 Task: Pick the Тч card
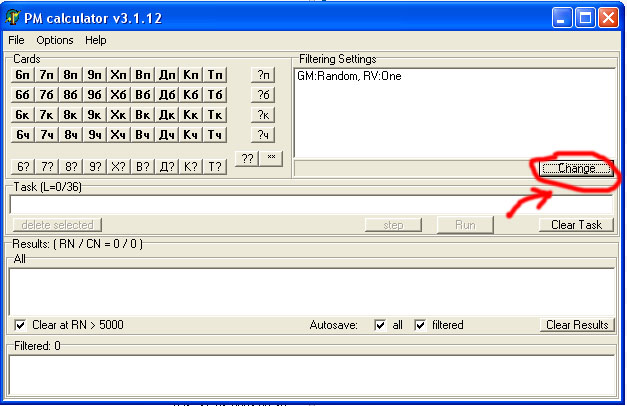tap(215, 135)
